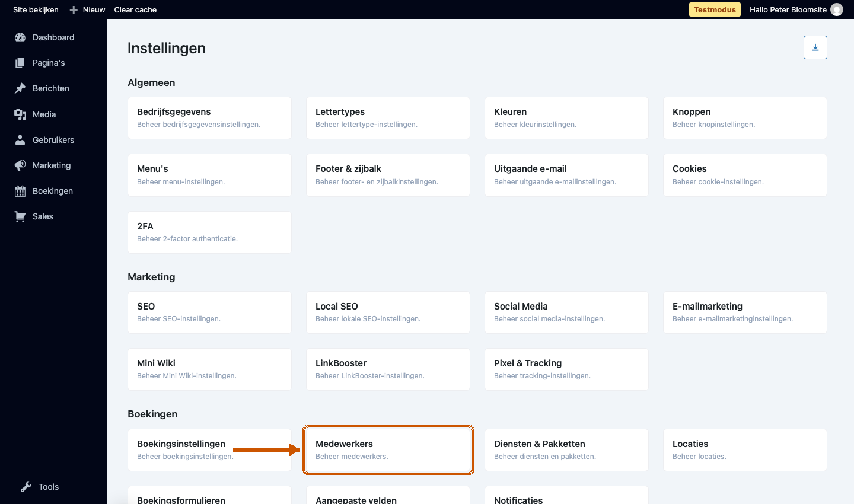This screenshot has width=854, height=504.
Task: Open Mini Wiki settings card
Action: click(x=209, y=369)
